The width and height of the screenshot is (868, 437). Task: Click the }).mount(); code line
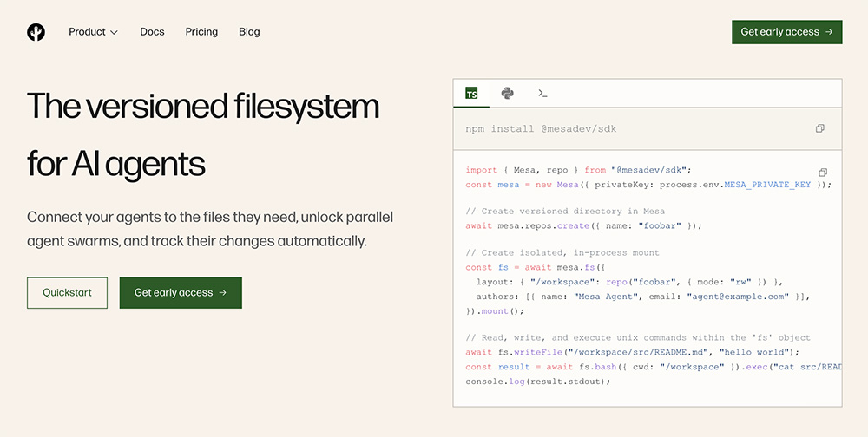495,311
